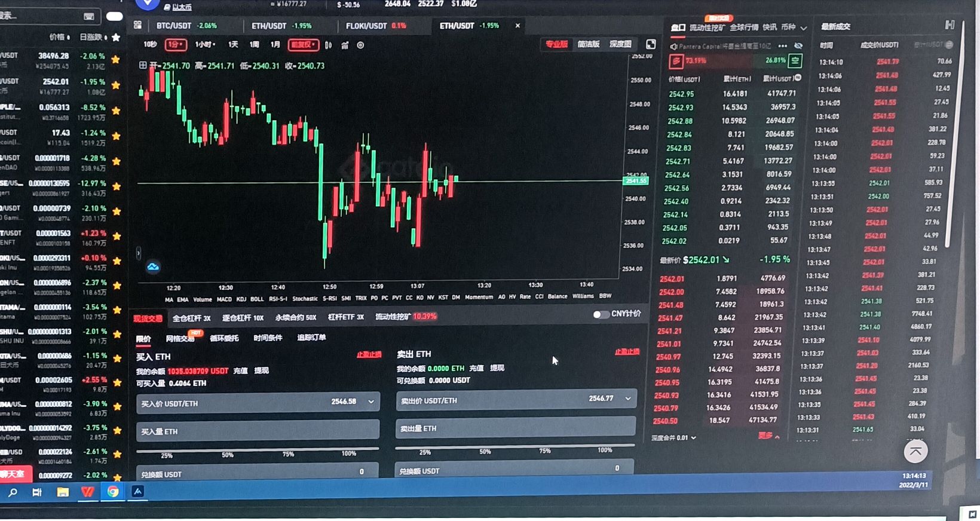Viewport: 980px width, 521px height.
Task: Click star beside 17.43 row
Action: click(x=116, y=136)
